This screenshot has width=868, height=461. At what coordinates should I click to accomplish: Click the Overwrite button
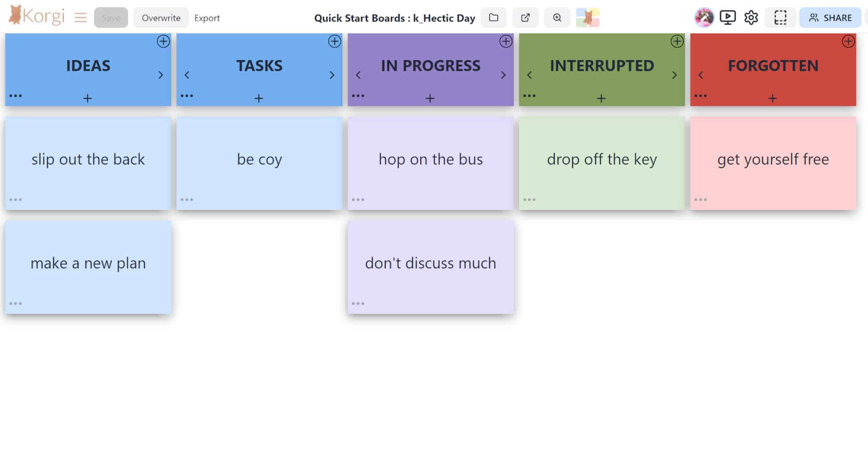(161, 18)
